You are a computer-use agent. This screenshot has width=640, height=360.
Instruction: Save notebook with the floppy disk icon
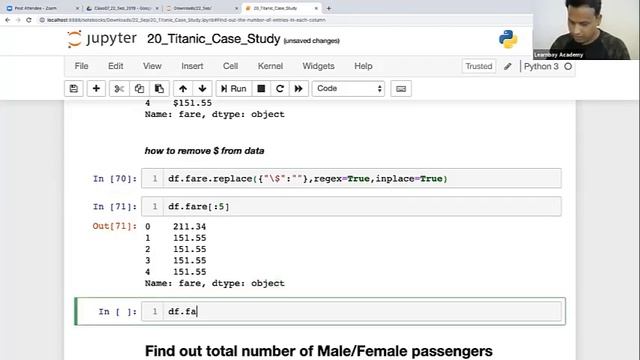point(74,89)
